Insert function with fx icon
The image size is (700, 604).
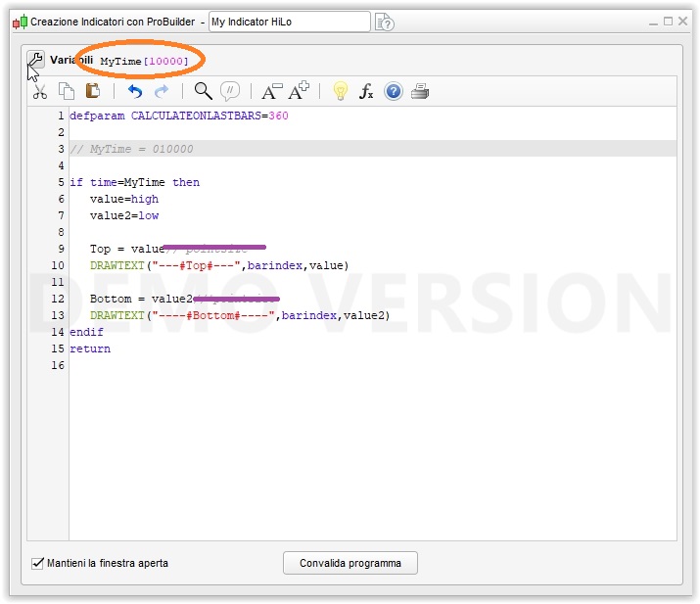coord(366,91)
